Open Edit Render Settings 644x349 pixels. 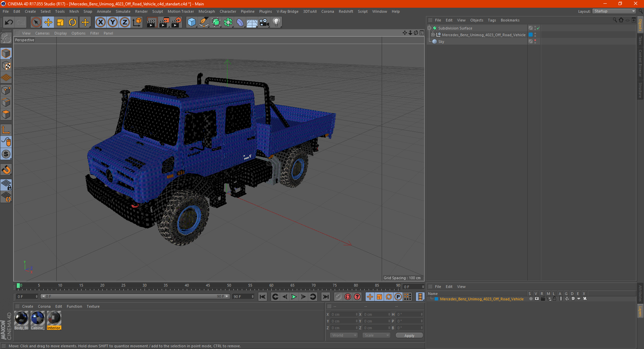coord(176,22)
